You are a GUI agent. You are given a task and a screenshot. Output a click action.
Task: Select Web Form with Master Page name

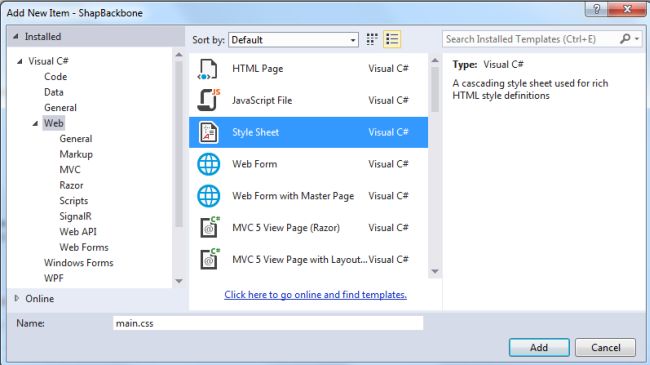[x=293, y=196]
